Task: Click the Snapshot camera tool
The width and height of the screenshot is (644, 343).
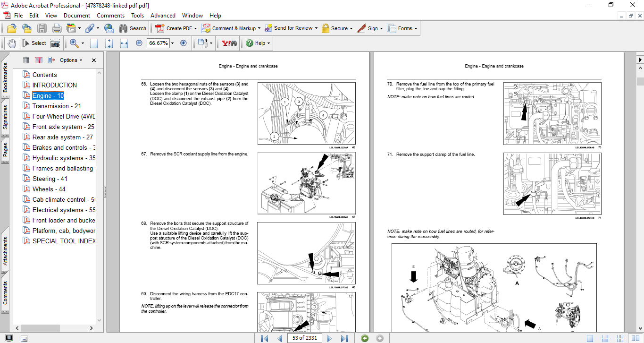Action: (55, 43)
